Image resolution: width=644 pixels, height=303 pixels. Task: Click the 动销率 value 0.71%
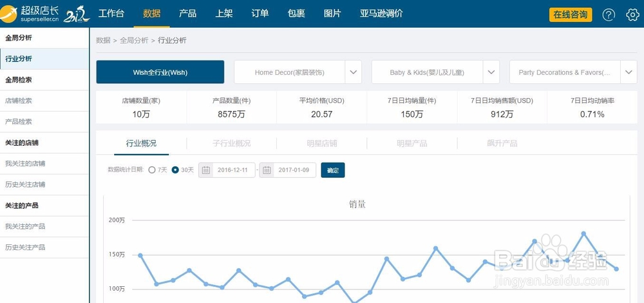pyautogui.click(x=592, y=114)
